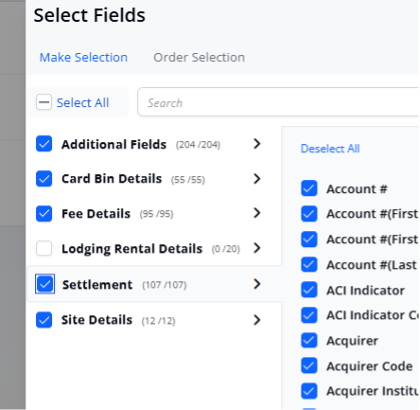
Task: Click the (0 /20) count text
Action: point(226,249)
